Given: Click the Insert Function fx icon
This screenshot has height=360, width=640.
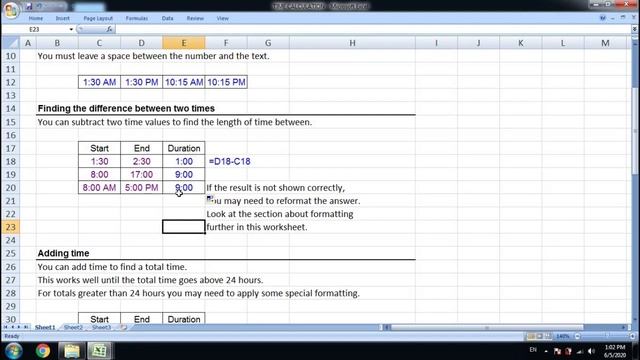Looking at the screenshot, I should (109, 29).
